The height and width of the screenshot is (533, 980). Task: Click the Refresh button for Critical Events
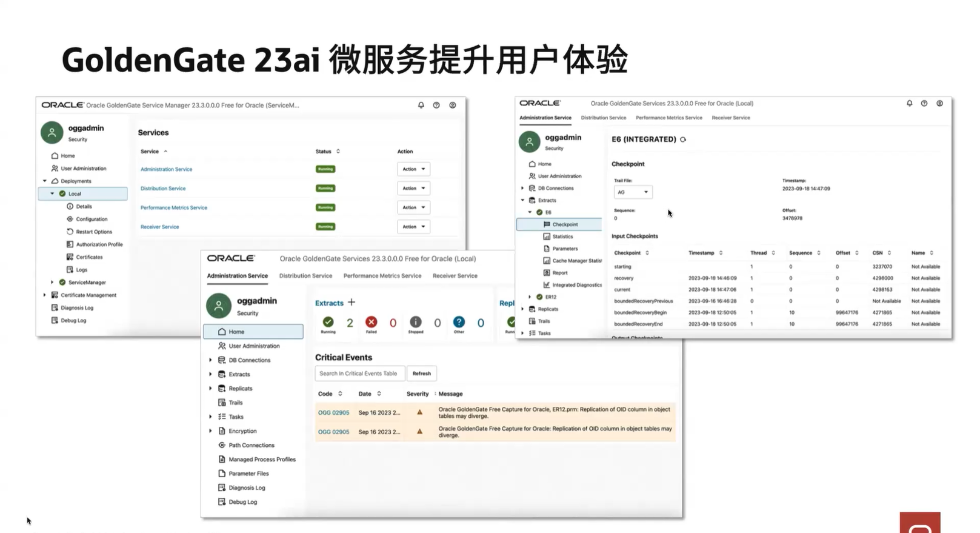coord(422,374)
